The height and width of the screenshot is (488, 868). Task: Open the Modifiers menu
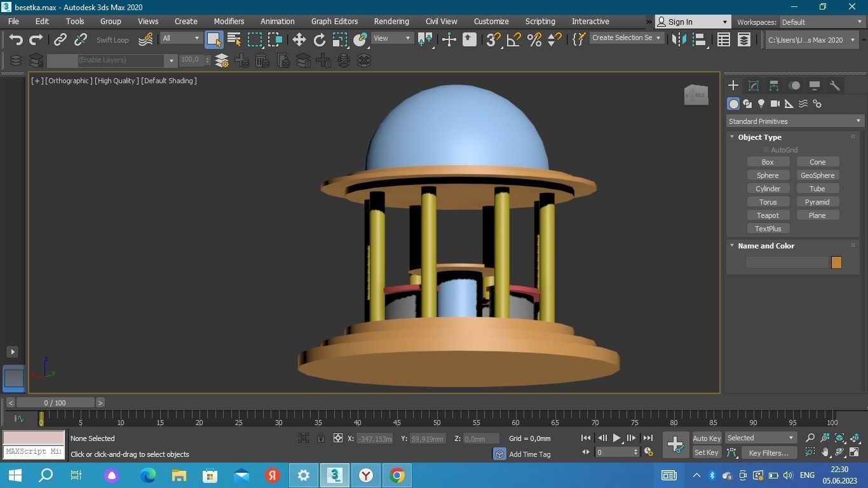[229, 21]
